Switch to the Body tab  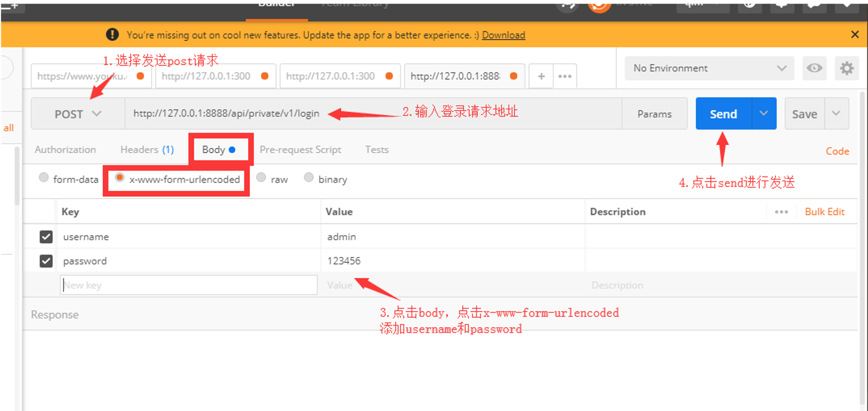[x=219, y=149]
